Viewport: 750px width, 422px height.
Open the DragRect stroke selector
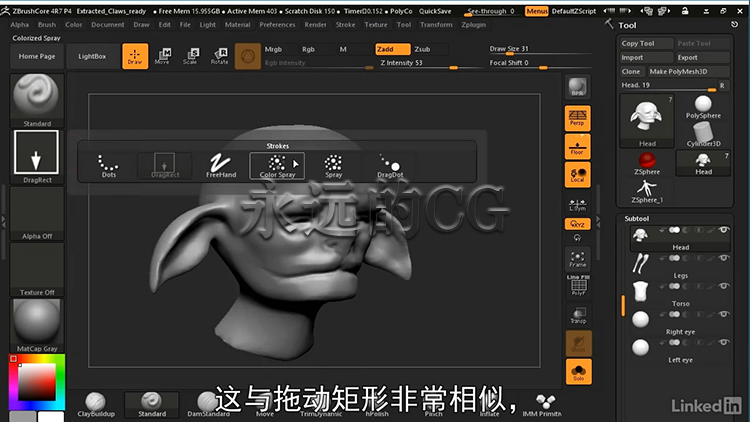[x=37, y=156]
